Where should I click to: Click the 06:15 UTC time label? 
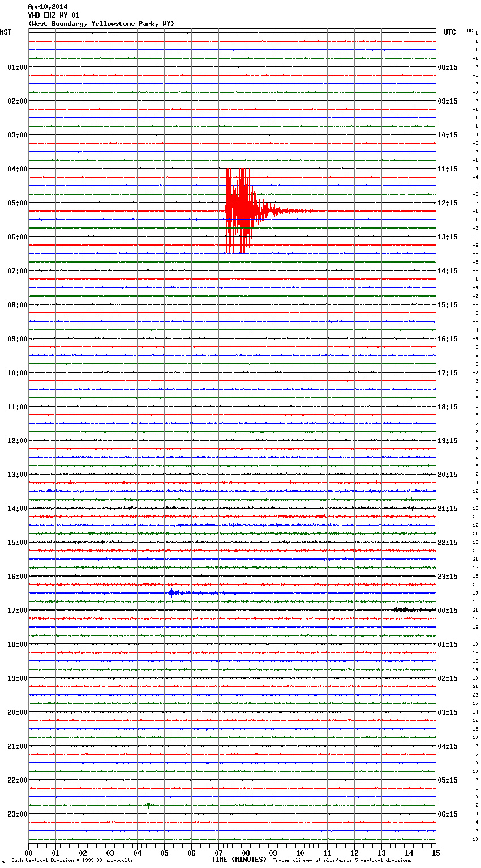[x=448, y=814]
